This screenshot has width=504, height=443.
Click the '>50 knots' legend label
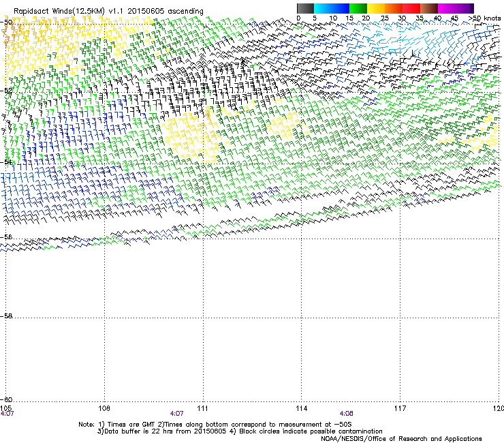pyautogui.click(x=485, y=18)
